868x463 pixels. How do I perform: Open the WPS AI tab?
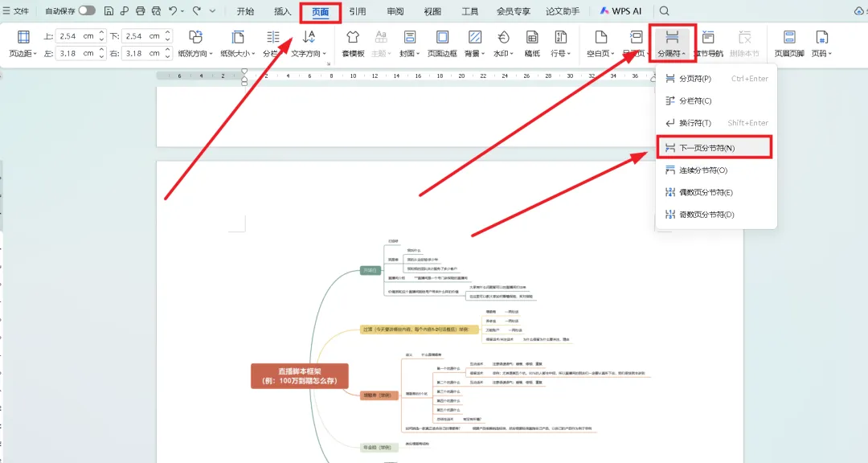pyautogui.click(x=620, y=11)
